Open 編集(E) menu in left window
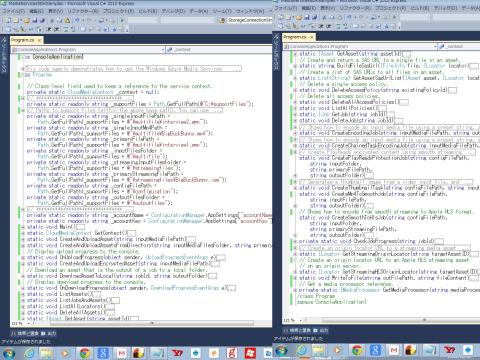Screen dimensions: 480x360 [36, 11]
